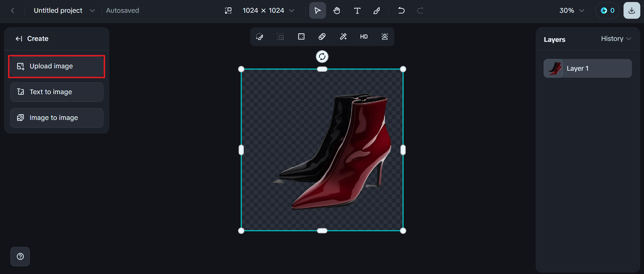The width and height of the screenshot is (644, 274).
Task: Collapse the Create panel
Action: coord(19,39)
